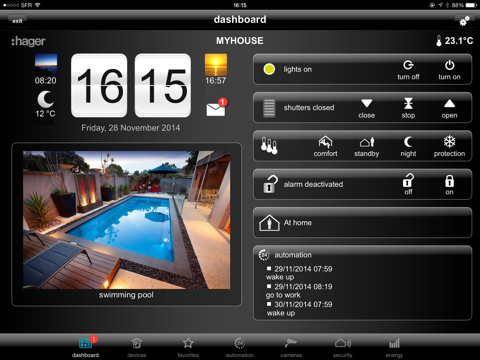Open the swimming pool camera image
480x360 pixels.
click(x=126, y=220)
